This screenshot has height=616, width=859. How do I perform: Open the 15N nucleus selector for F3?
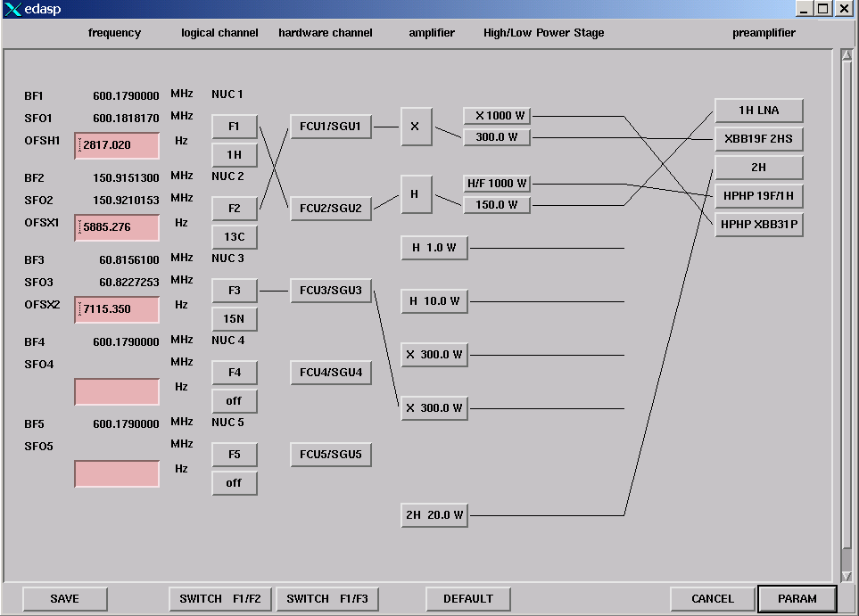coord(234,319)
